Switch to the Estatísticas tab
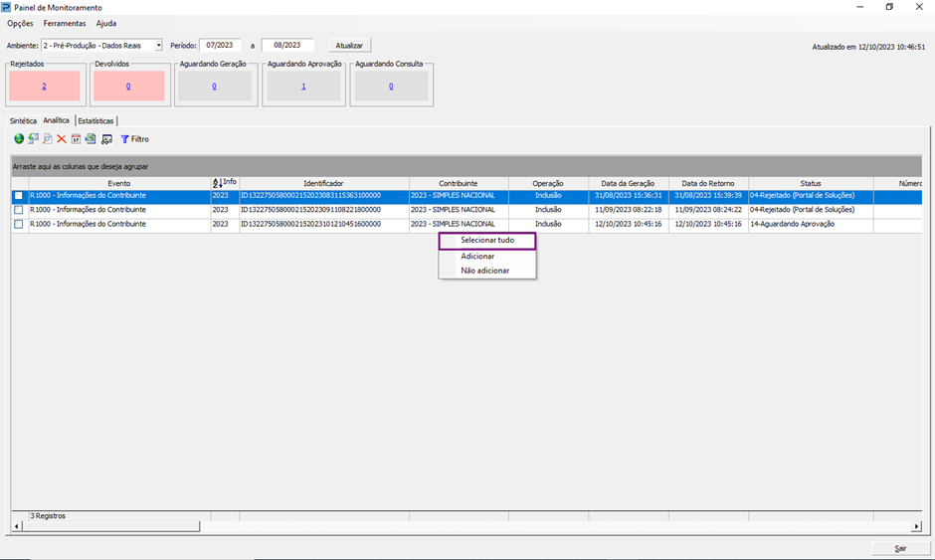 [96, 120]
